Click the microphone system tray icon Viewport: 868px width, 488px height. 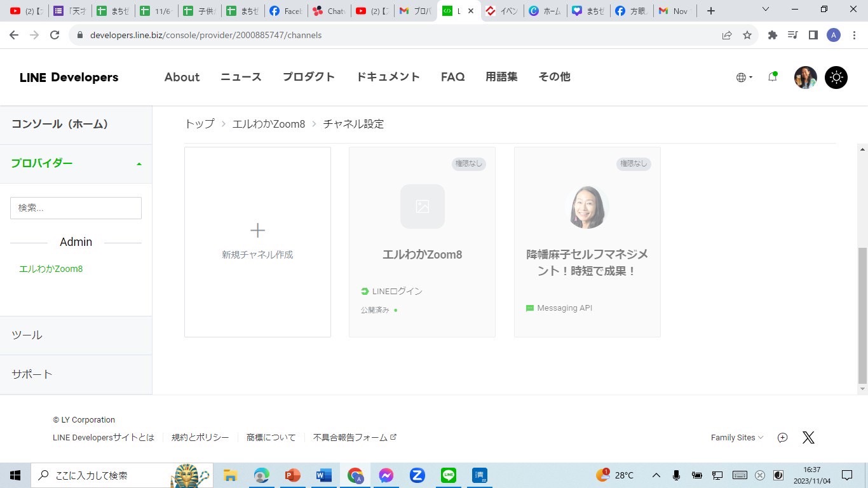(x=677, y=475)
